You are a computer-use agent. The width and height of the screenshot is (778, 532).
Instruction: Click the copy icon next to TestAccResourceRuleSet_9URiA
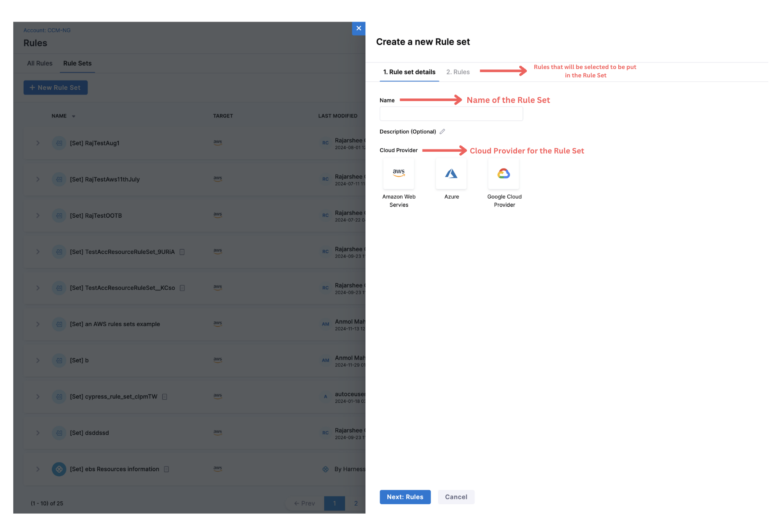[182, 252]
